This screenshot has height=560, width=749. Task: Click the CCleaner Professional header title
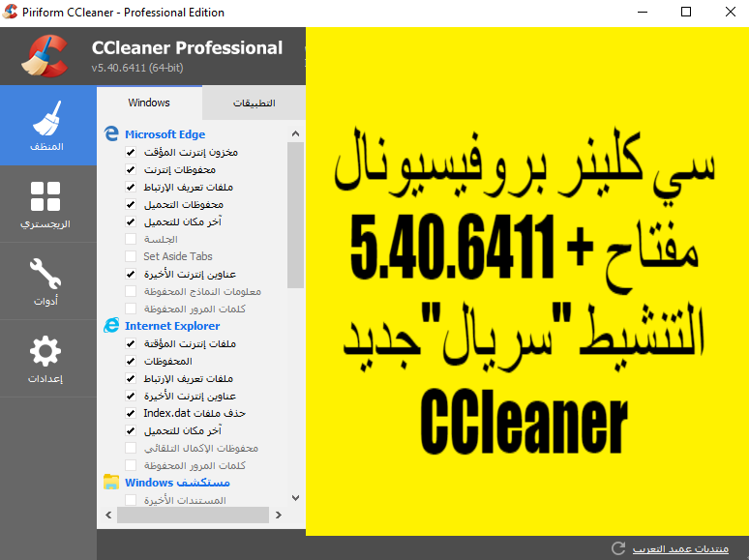(x=187, y=47)
